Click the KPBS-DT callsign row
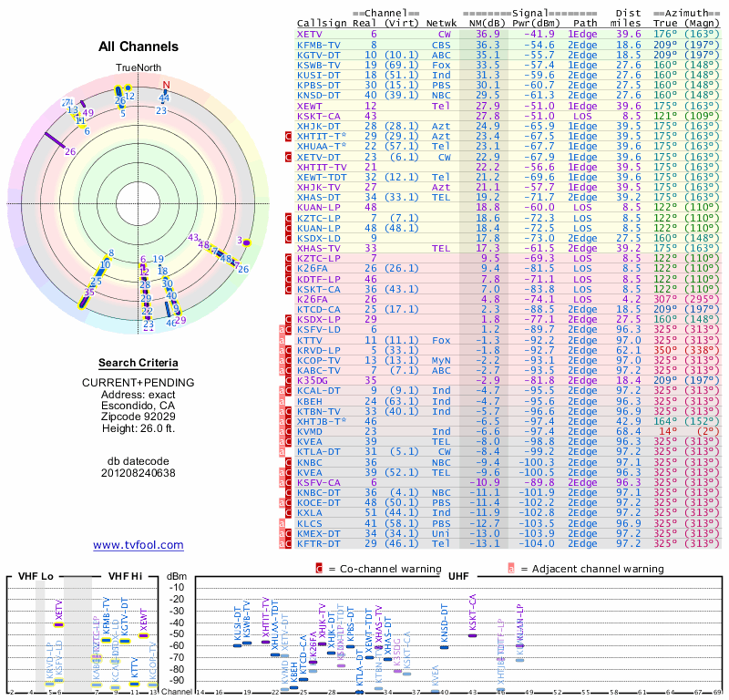 319,85
